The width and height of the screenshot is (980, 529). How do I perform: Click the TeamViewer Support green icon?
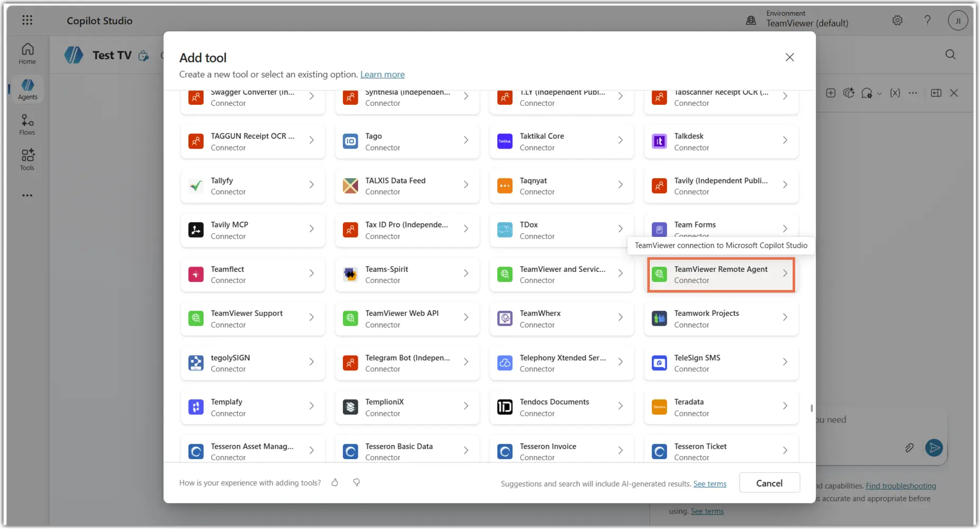[196, 318]
